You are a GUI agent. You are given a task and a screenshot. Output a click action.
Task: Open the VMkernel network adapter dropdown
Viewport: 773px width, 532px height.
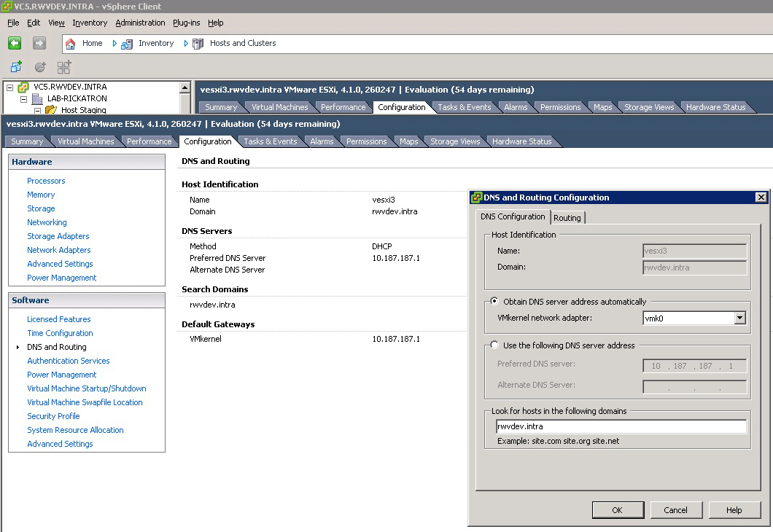click(740, 318)
